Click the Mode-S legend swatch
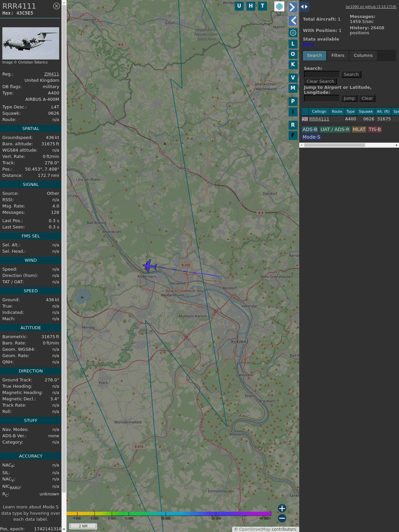This screenshot has width=399, height=532. pyautogui.click(x=312, y=137)
